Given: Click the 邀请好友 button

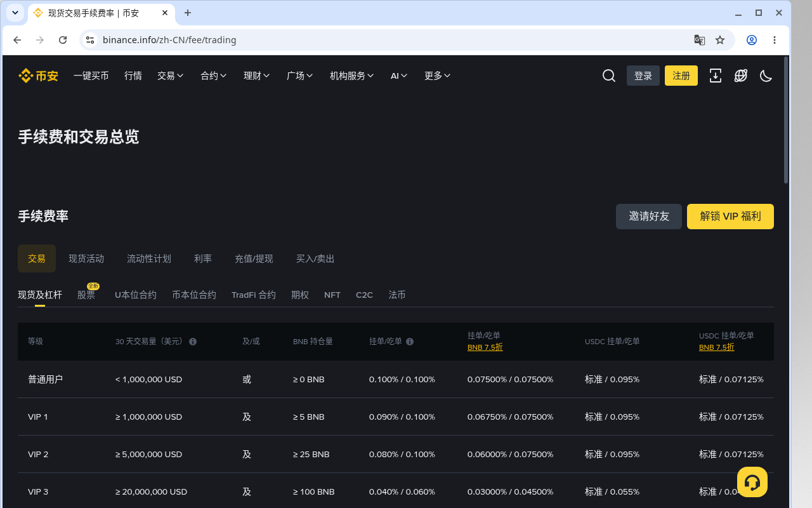Looking at the screenshot, I should 649,217.
